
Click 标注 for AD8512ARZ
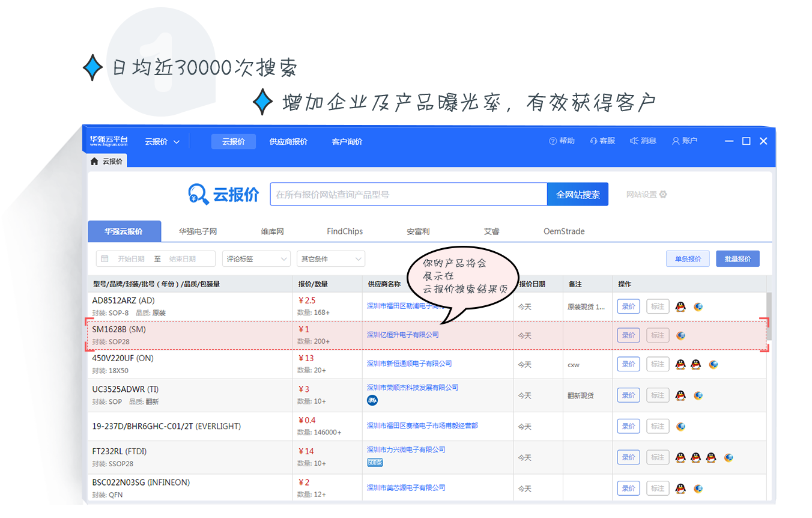coord(658,306)
